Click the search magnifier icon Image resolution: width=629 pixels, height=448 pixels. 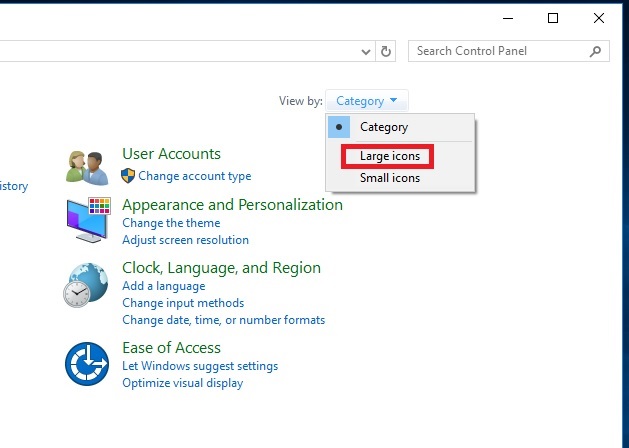pyautogui.click(x=595, y=51)
